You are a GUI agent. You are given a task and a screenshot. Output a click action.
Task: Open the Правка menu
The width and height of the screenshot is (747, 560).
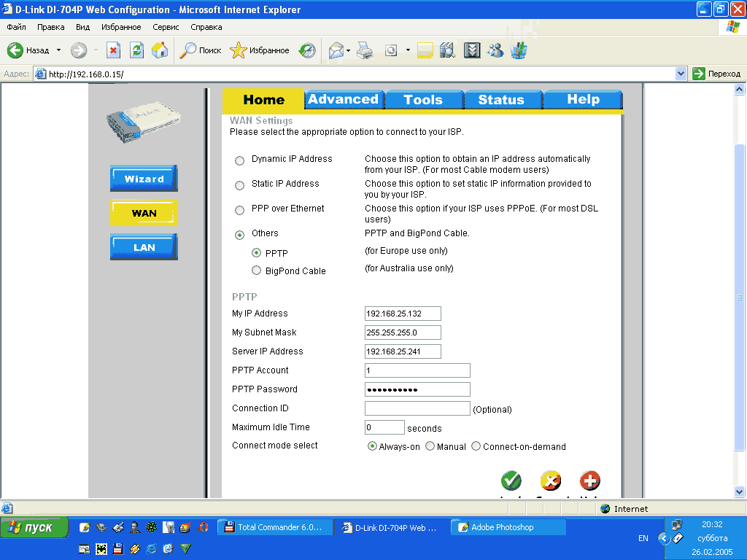point(50,27)
